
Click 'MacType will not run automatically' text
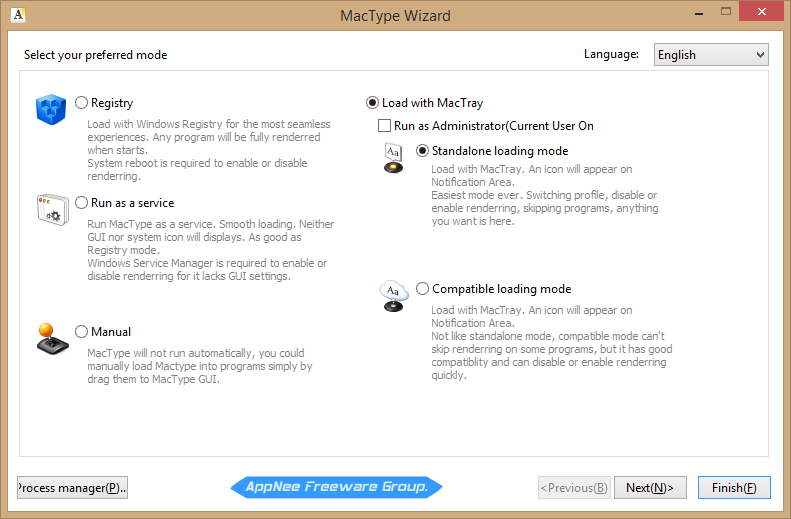click(200, 366)
